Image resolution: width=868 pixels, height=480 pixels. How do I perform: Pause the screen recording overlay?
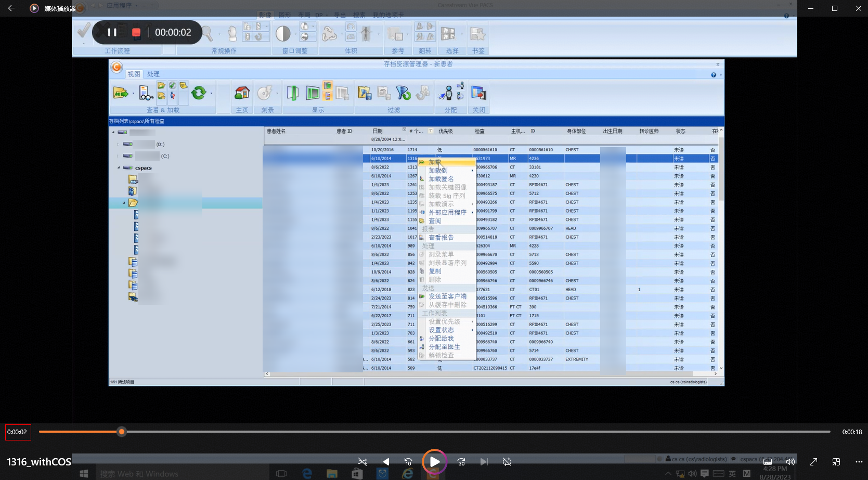coord(112,32)
